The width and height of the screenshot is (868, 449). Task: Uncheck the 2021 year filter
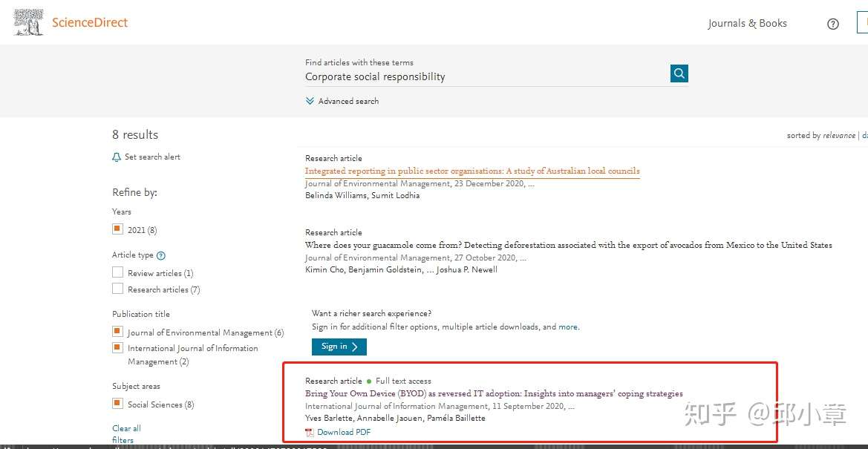tap(117, 229)
